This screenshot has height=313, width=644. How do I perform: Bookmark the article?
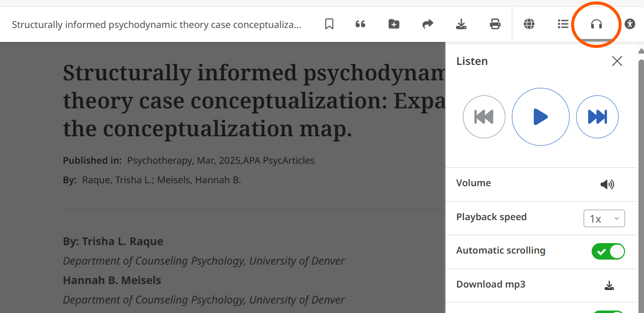click(329, 23)
